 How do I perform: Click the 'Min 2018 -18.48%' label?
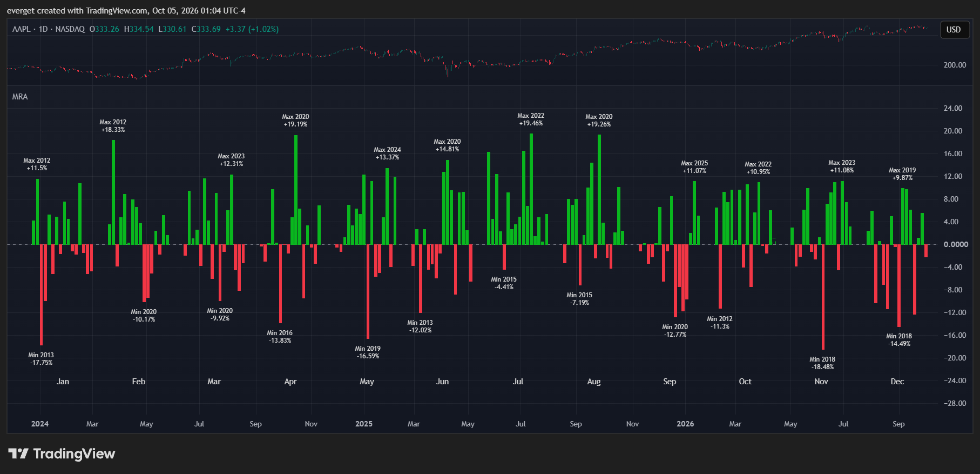point(822,363)
